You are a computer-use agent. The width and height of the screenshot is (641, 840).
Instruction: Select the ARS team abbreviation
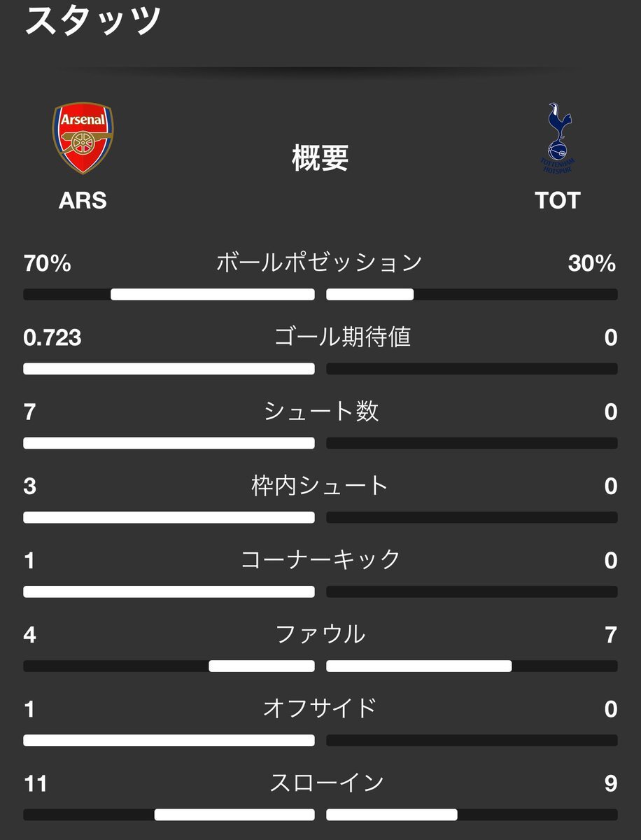click(x=83, y=201)
